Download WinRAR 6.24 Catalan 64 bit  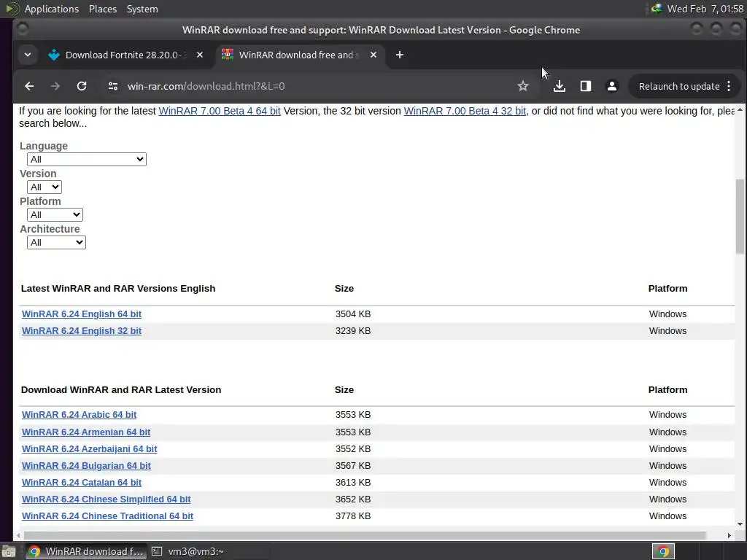[82, 482]
